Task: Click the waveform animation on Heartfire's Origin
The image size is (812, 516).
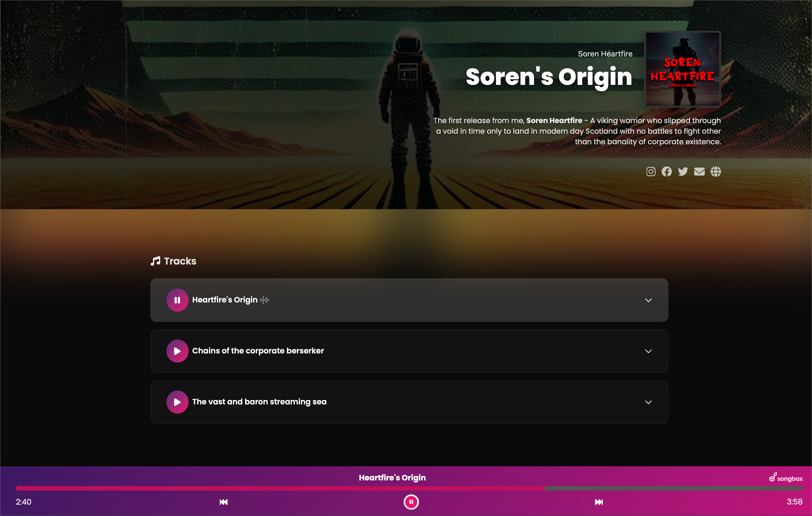Action: [264, 300]
